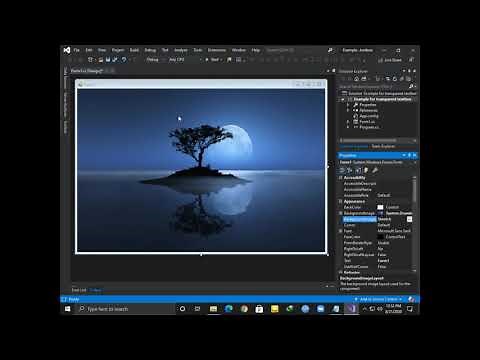Select Form1.cs in Solution Explorer
The image size is (480, 360).
click(x=367, y=122)
